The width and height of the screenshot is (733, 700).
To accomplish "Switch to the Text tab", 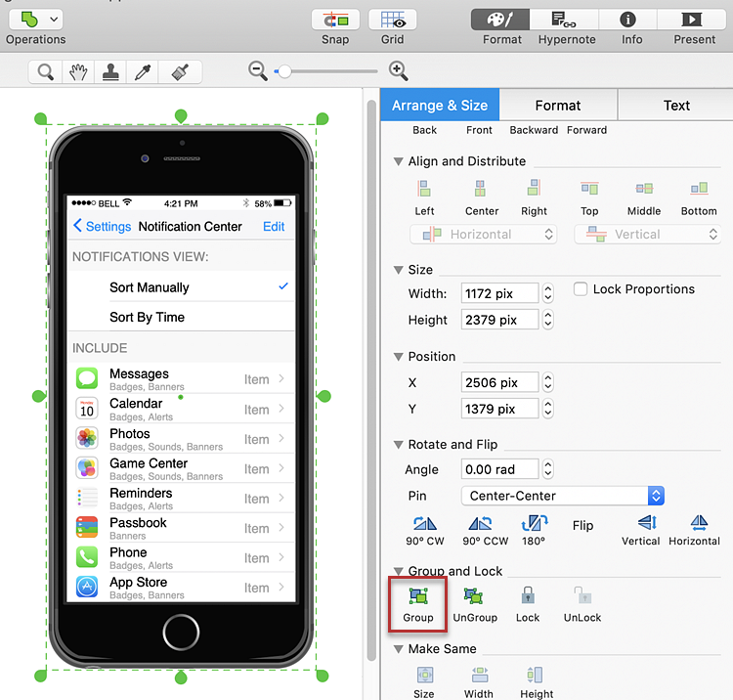I will [676, 106].
